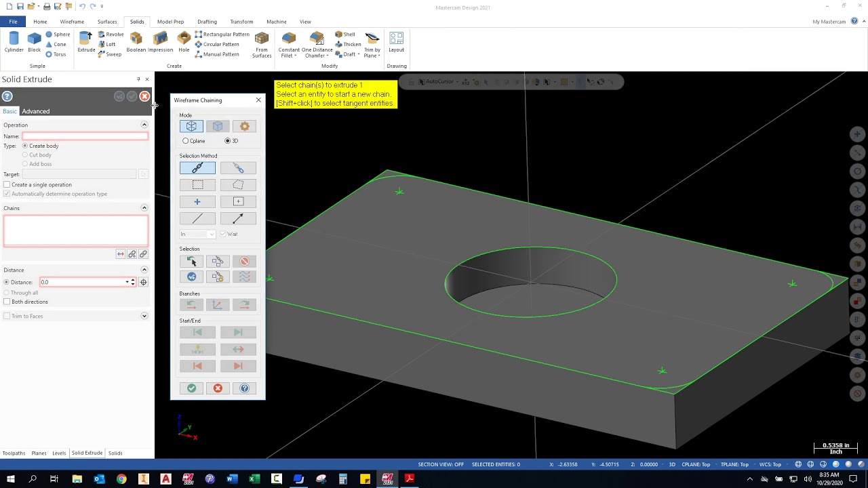Viewport: 868px width, 488px height.
Task: Activate the Extrude command in ribbon
Action: point(86,43)
